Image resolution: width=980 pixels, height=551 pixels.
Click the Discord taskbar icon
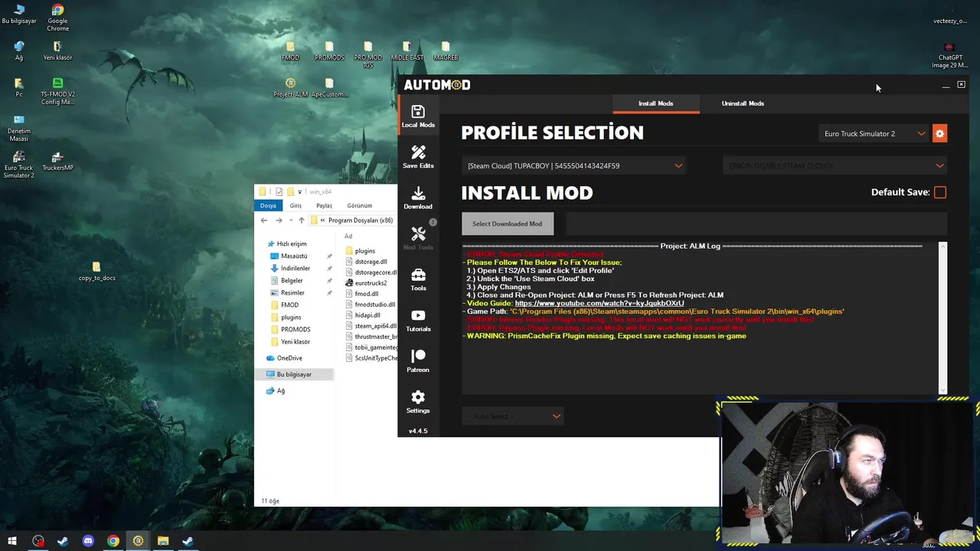(88, 541)
